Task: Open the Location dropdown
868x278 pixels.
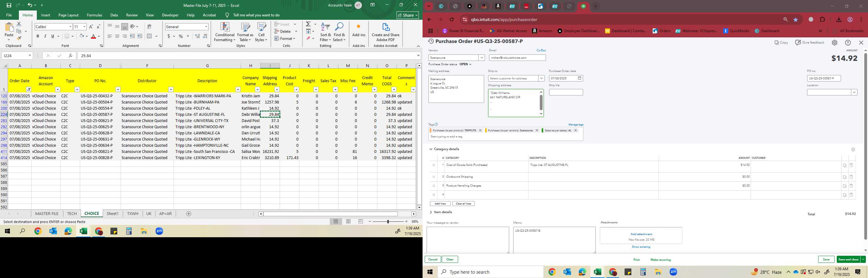Action: [854, 92]
